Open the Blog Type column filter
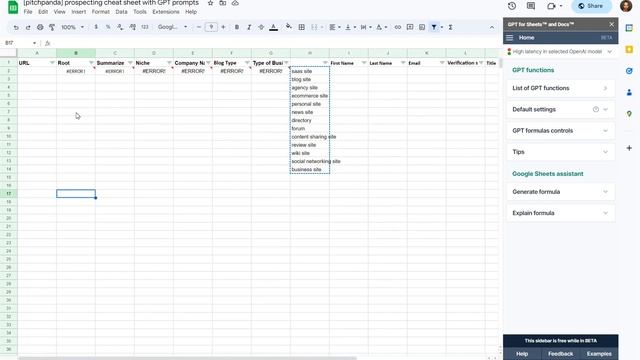 pos(247,62)
